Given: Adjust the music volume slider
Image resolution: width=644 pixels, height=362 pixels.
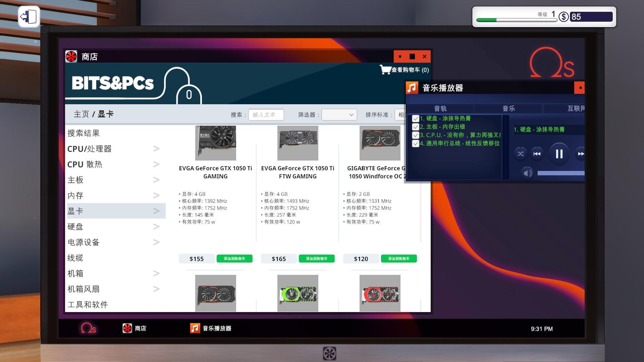Looking at the screenshot, I should (x=561, y=173).
